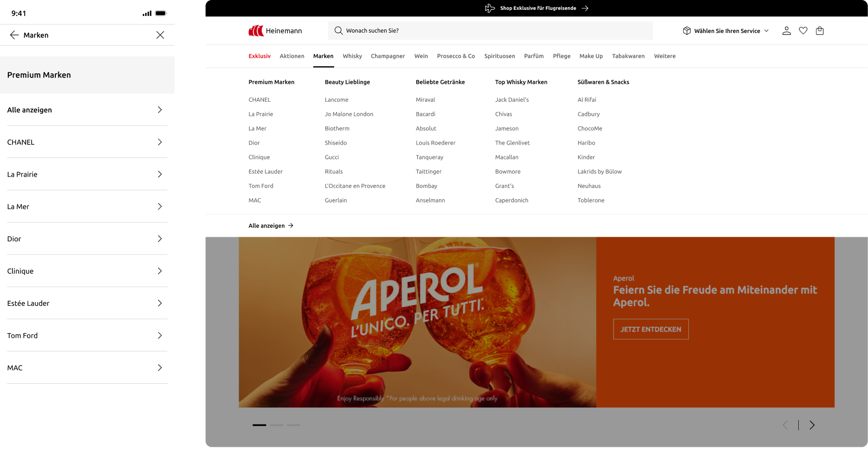This screenshot has height=471, width=868.
Task: Go back using the mobile Marken arrow
Action: click(x=14, y=35)
